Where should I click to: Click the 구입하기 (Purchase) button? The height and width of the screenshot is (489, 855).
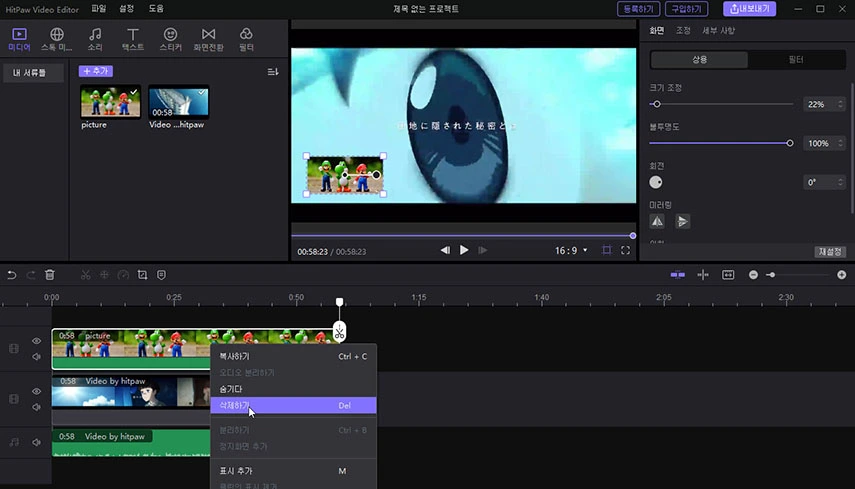click(x=687, y=9)
